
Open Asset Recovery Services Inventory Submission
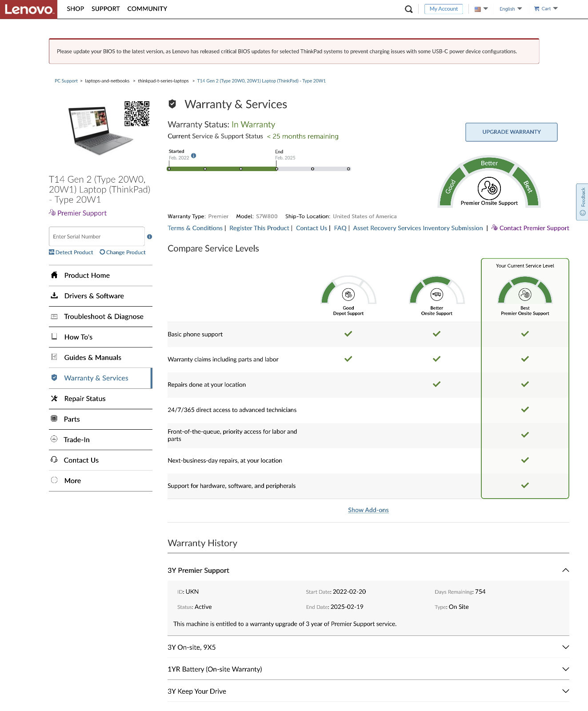click(418, 228)
